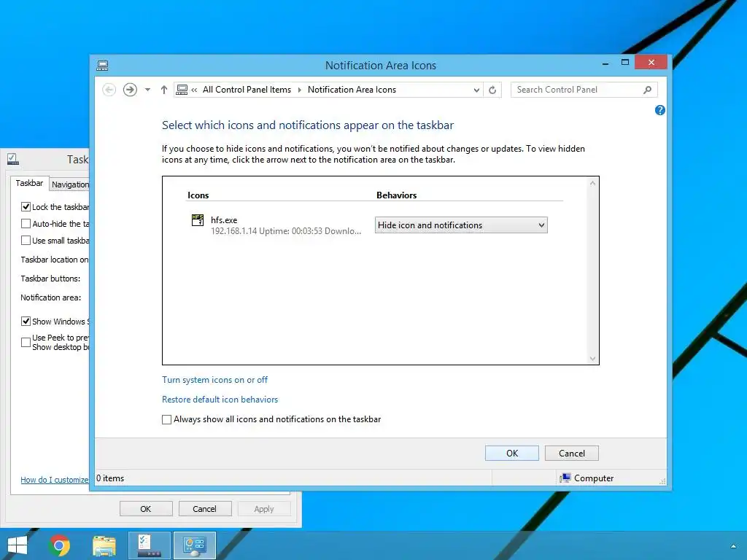Launch Google Chrome from taskbar
747x560 pixels.
59,545
